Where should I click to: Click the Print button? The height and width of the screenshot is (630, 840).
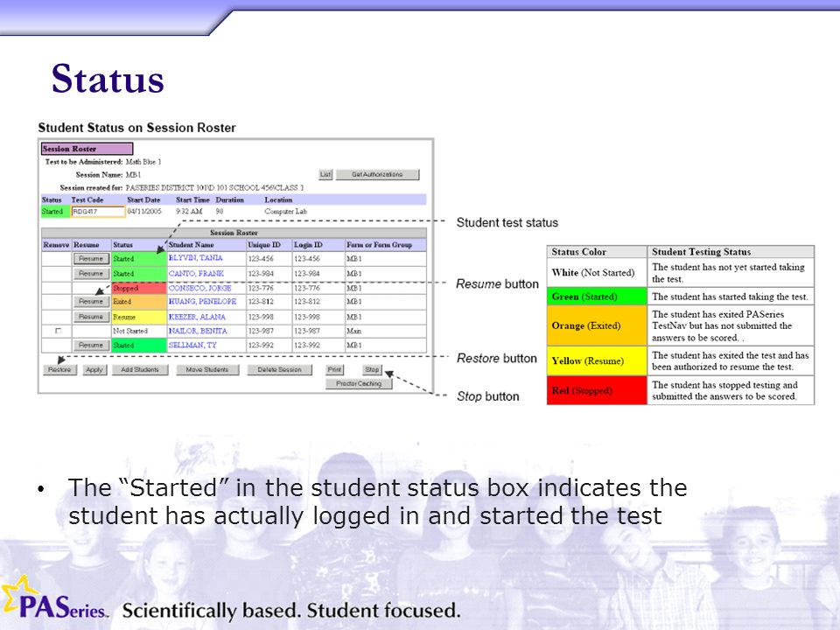[x=335, y=369]
